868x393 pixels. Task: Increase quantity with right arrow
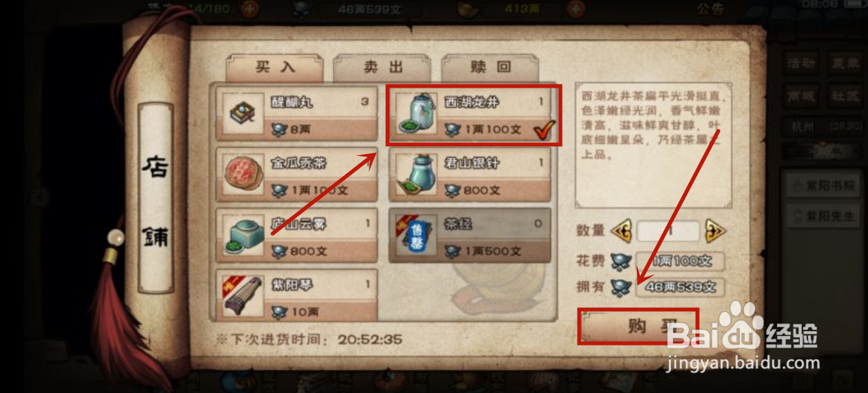715,231
